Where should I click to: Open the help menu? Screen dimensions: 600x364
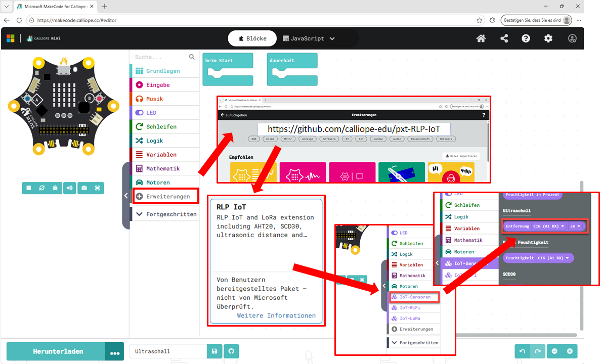tap(526, 38)
